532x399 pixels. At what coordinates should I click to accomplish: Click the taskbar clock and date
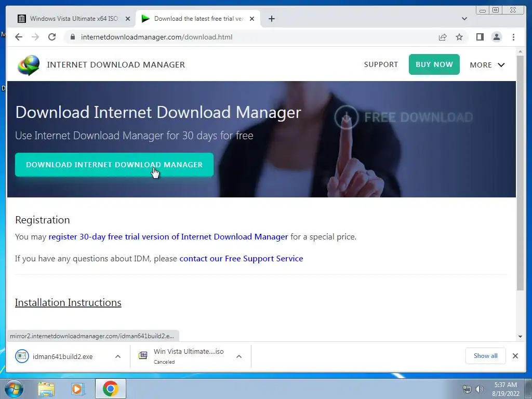506,389
